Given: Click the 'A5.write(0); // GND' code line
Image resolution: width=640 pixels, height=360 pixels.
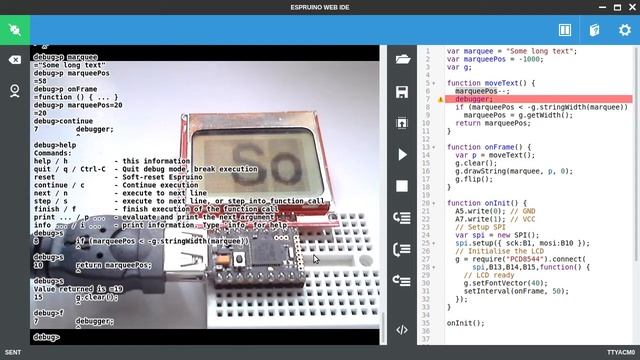Looking at the screenshot, I should coord(495,211).
